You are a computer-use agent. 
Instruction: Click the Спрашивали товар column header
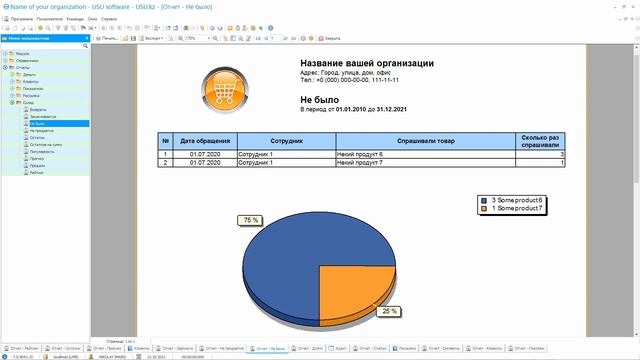pyautogui.click(x=425, y=141)
